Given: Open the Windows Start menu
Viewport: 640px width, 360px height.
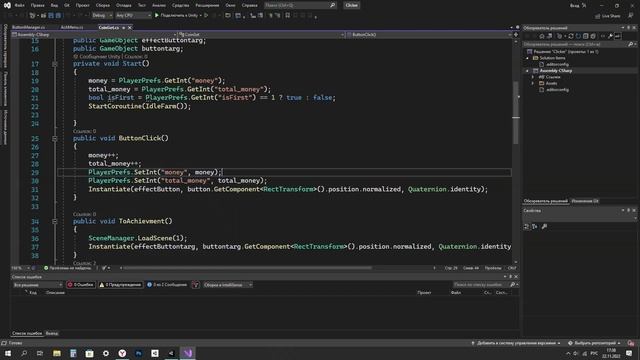Looking at the screenshot, I should pos(8,353).
